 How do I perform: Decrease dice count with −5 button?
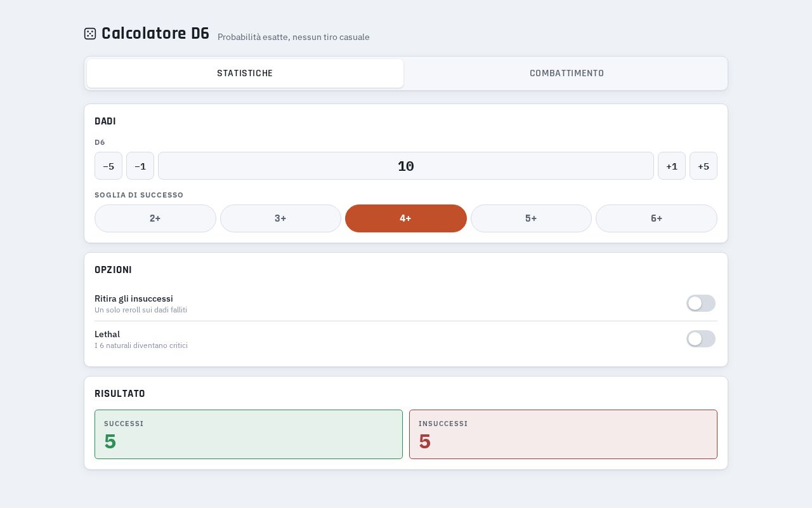108,166
